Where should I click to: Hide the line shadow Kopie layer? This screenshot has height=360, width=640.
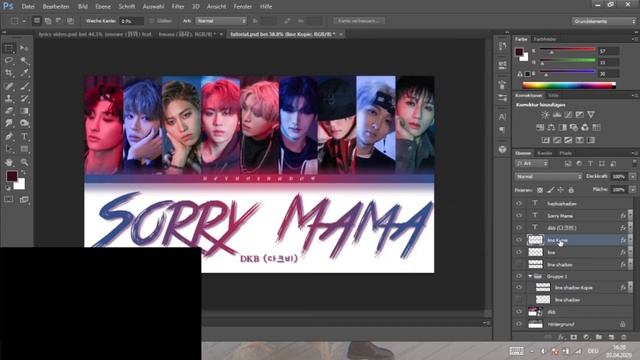tap(519, 288)
